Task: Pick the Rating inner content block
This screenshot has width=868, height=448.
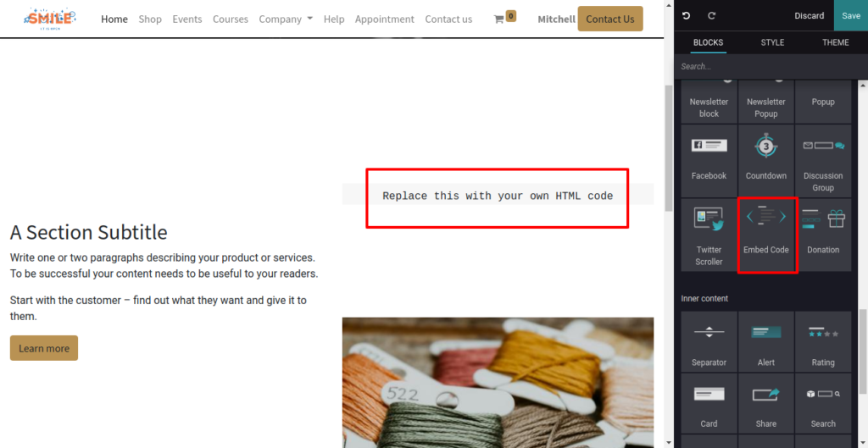Action: click(823, 341)
